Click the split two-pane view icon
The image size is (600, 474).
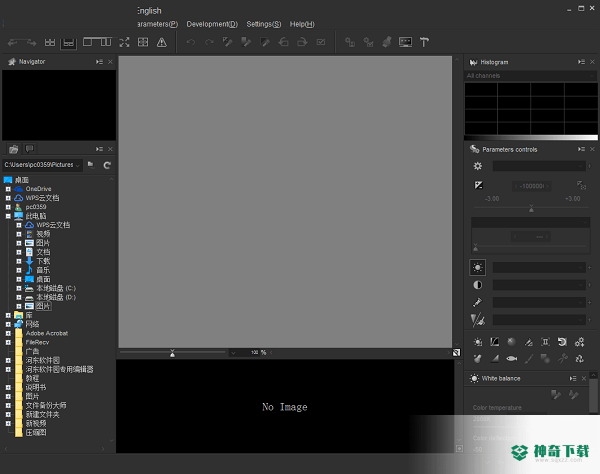(106, 42)
